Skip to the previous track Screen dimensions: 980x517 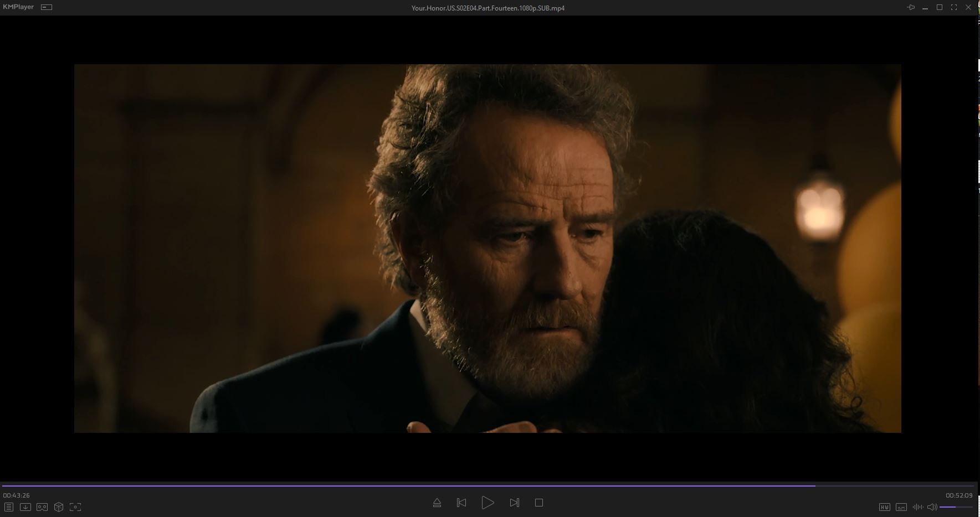pos(461,503)
